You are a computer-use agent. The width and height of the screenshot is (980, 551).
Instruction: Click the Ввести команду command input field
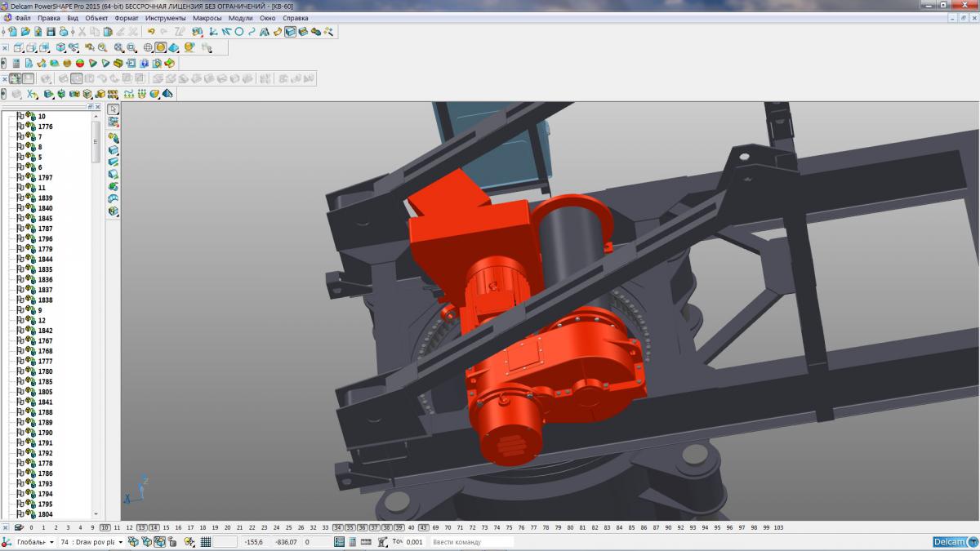(x=473, y=542)
